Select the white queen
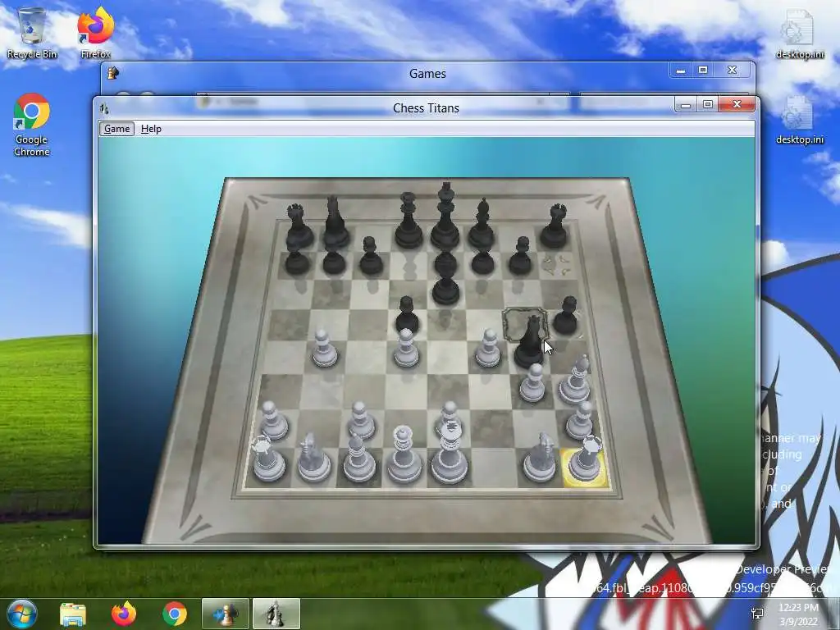The height and width of the screenshot is (630, 840). coord(404,454)
